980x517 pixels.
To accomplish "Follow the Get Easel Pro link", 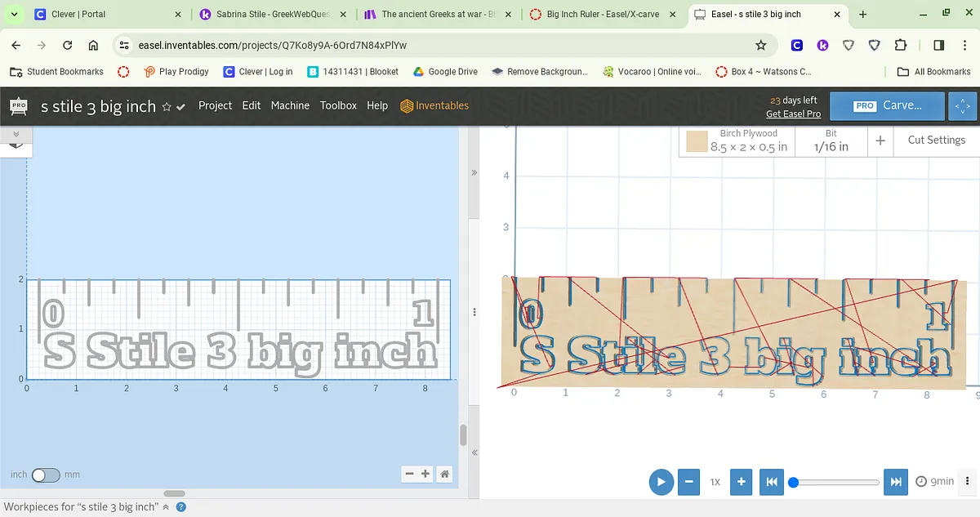I will coord(793,114).
